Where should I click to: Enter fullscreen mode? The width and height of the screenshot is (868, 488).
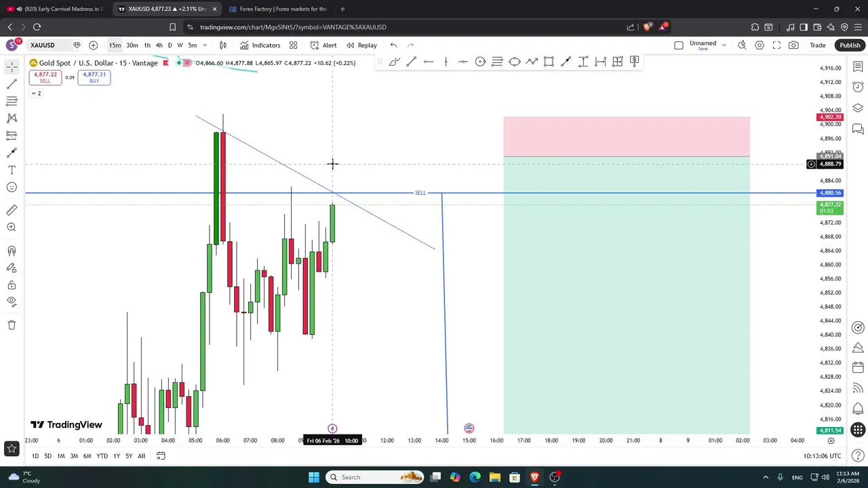click(x=776, y=45)
